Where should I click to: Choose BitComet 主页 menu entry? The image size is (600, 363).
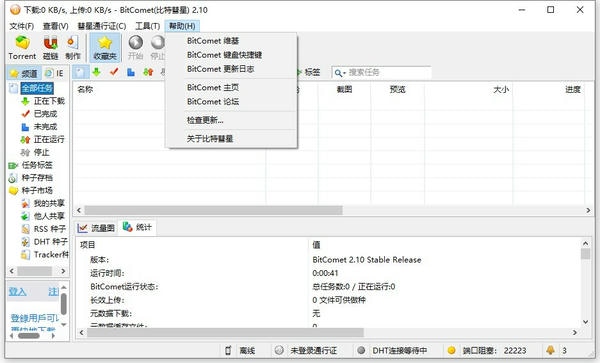231,88
